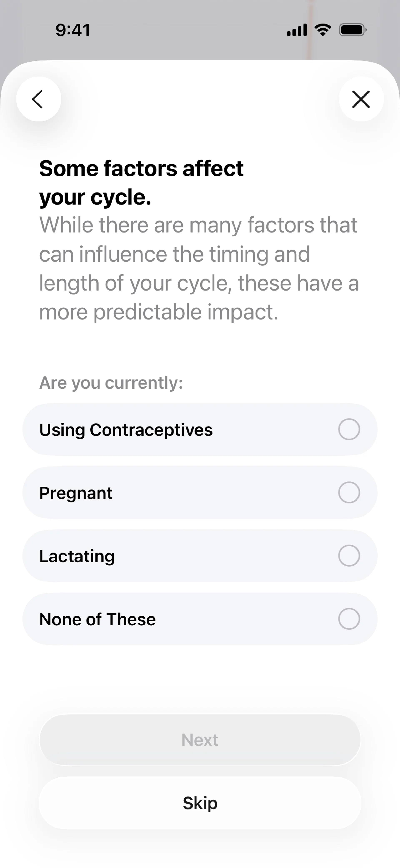Select the Lactating radio circle

(x=349, y=555)
